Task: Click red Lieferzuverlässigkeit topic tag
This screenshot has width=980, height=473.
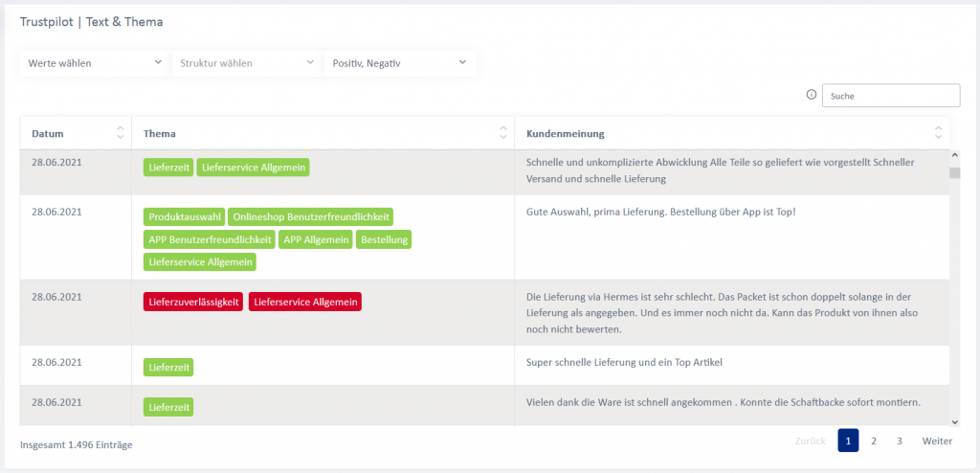Action: [194, 302]
